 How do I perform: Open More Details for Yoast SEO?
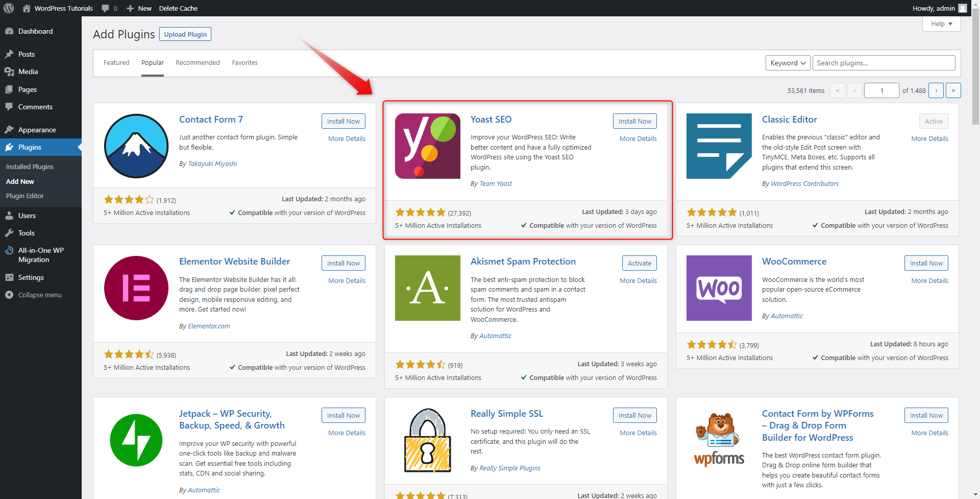pos(638,138)
